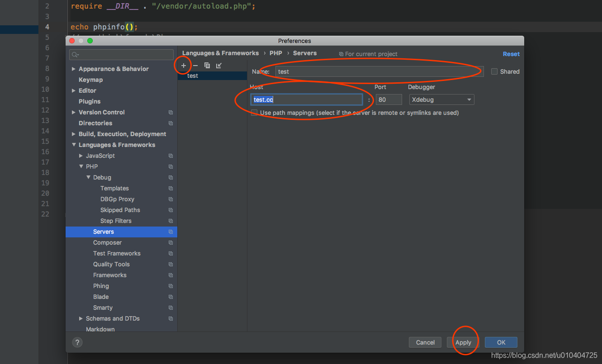This screenshot has height=364, width=602.
Task: Expand the JavaScript node
Action: (x=81, y=156)
